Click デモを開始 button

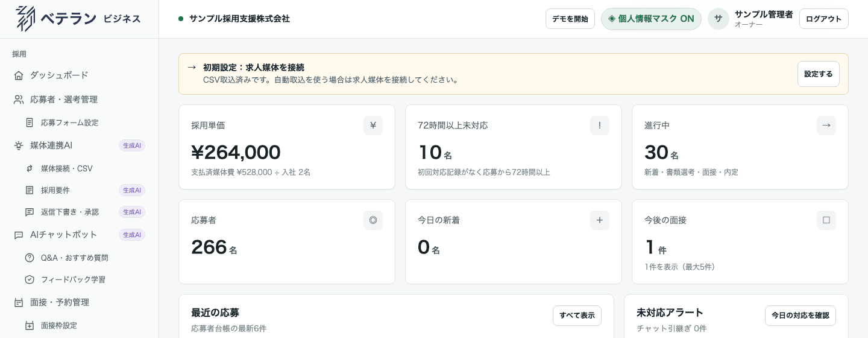pyautogui.click(x=570, y=19)
